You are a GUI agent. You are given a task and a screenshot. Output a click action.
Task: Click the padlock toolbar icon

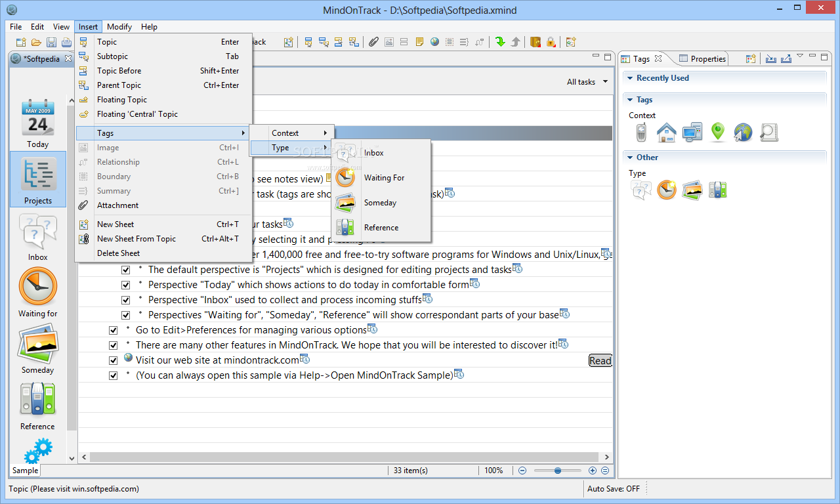click(551, 42)
